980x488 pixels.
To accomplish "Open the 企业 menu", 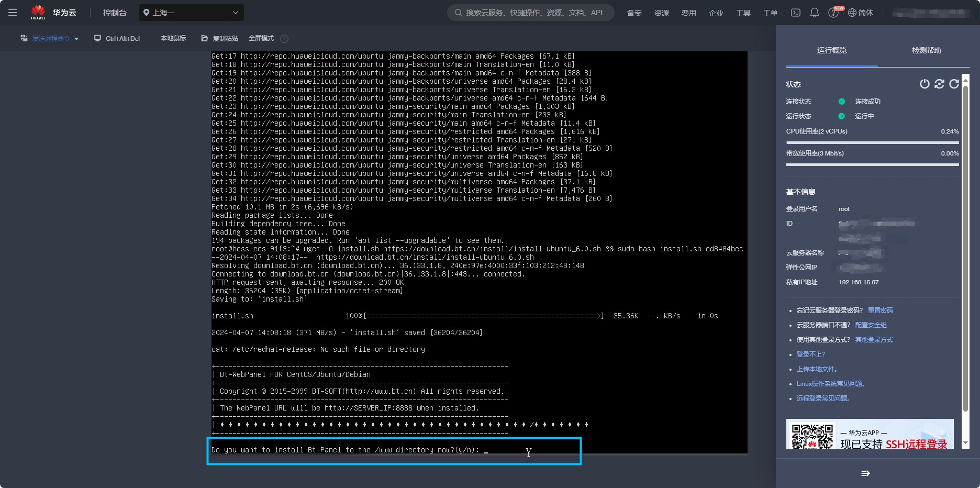I will [716, 13].
